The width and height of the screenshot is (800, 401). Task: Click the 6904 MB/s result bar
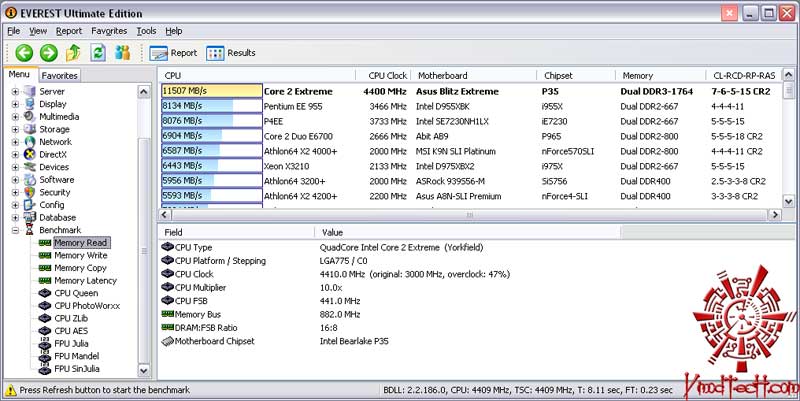212,136
